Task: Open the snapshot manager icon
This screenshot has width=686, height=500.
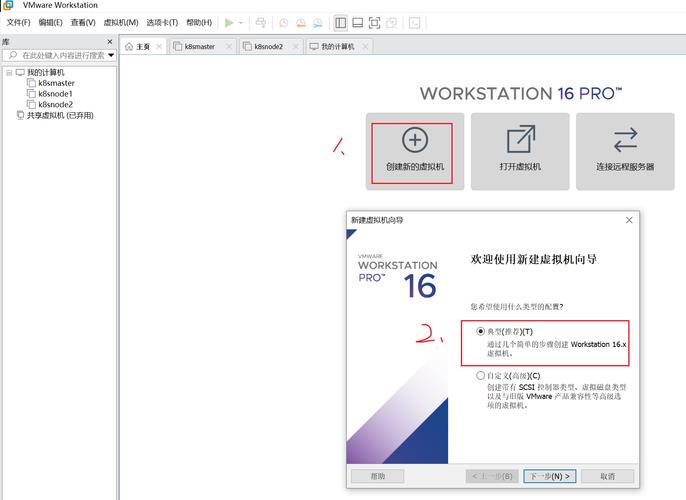Action: [318, 23]
